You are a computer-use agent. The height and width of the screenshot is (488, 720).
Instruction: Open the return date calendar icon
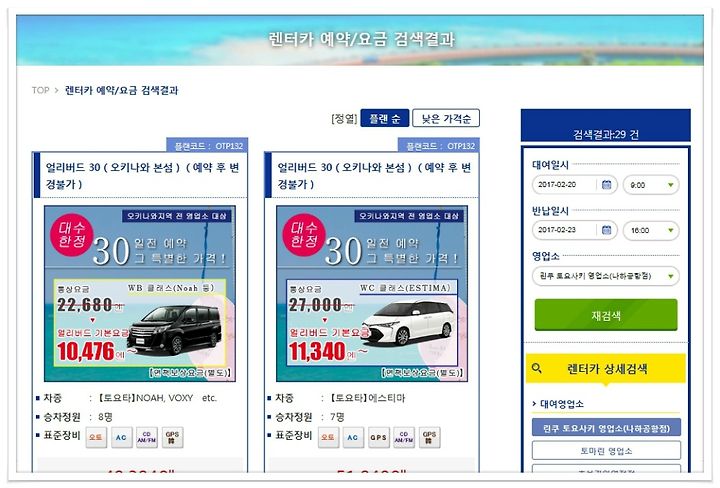[607, 230]
